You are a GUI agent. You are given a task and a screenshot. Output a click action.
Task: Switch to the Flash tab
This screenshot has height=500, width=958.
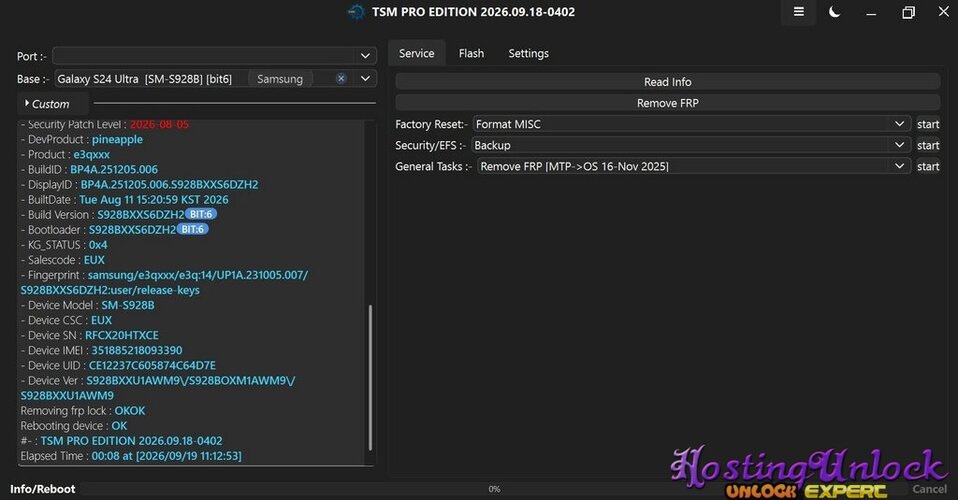[471, 53]
